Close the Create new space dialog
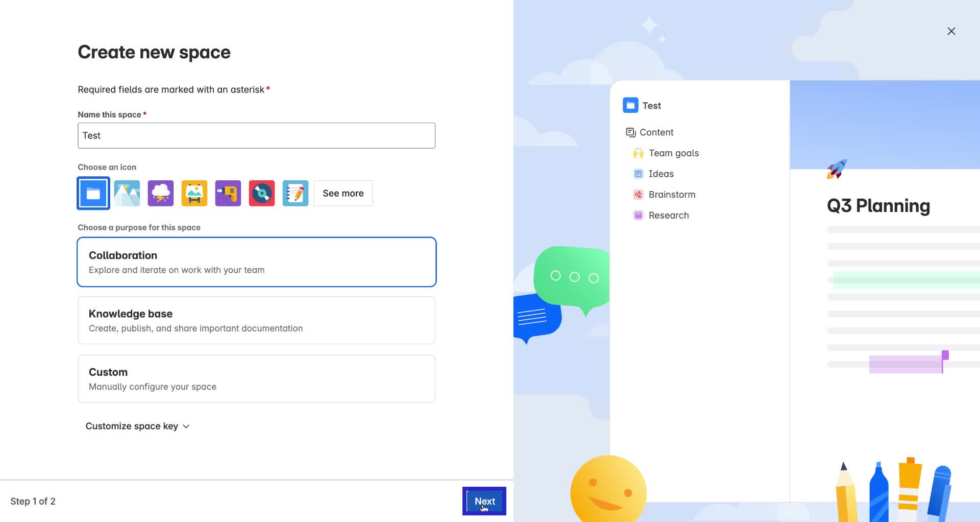This screenshot has height=522, width=980. [x=951, y=31]
